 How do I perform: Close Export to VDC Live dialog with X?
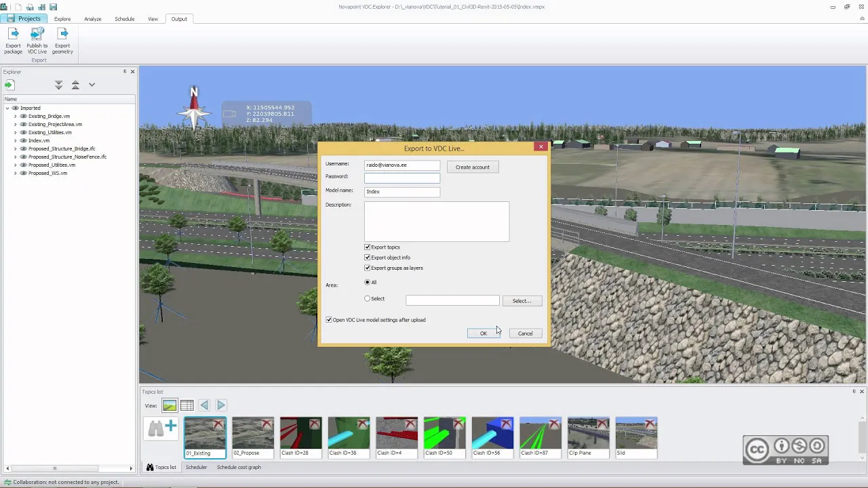[540, 147]
